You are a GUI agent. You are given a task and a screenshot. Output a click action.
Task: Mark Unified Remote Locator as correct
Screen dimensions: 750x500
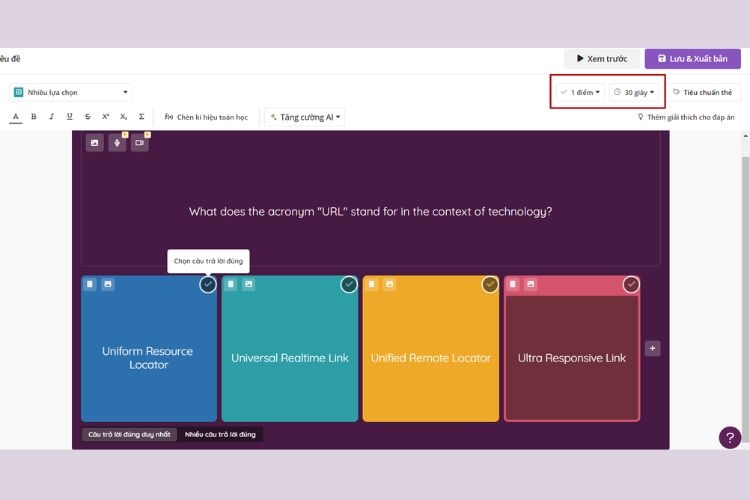coord(490,285)
